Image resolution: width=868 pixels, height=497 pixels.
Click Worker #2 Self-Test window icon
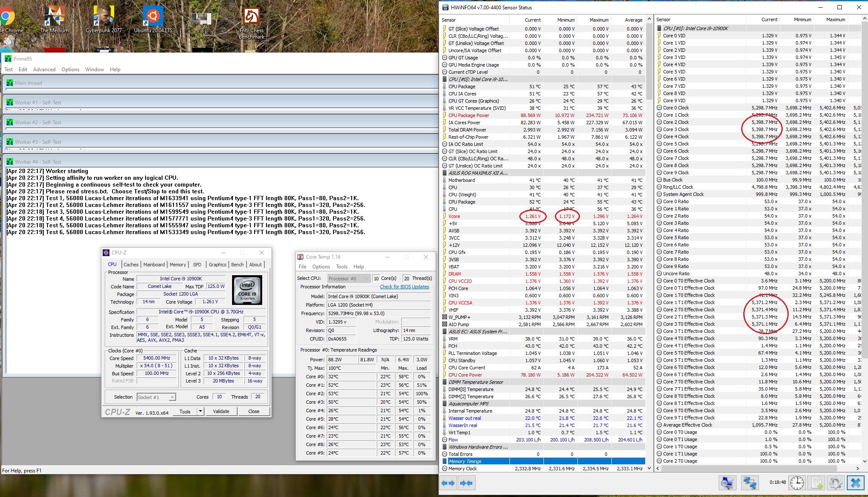(10, 122)
